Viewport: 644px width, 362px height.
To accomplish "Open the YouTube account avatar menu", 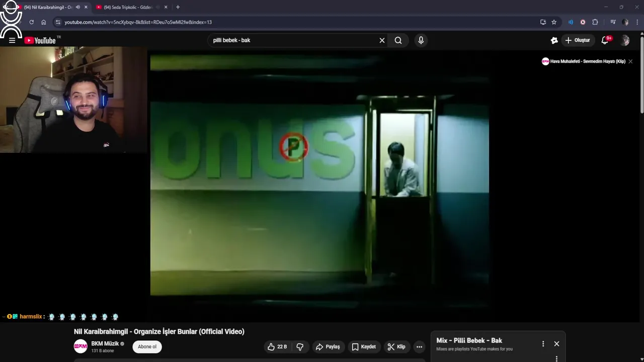I will [x=625, y=40].
